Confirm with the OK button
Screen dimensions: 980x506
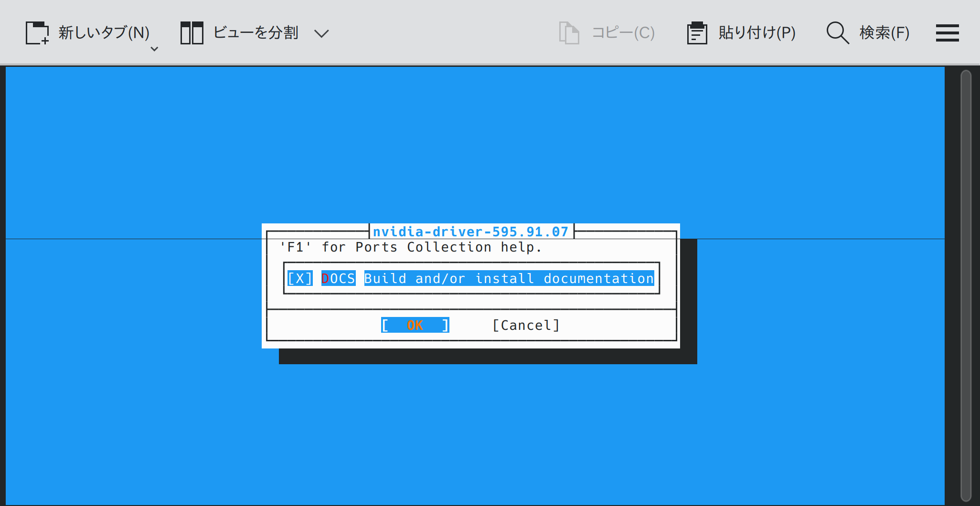415,325
